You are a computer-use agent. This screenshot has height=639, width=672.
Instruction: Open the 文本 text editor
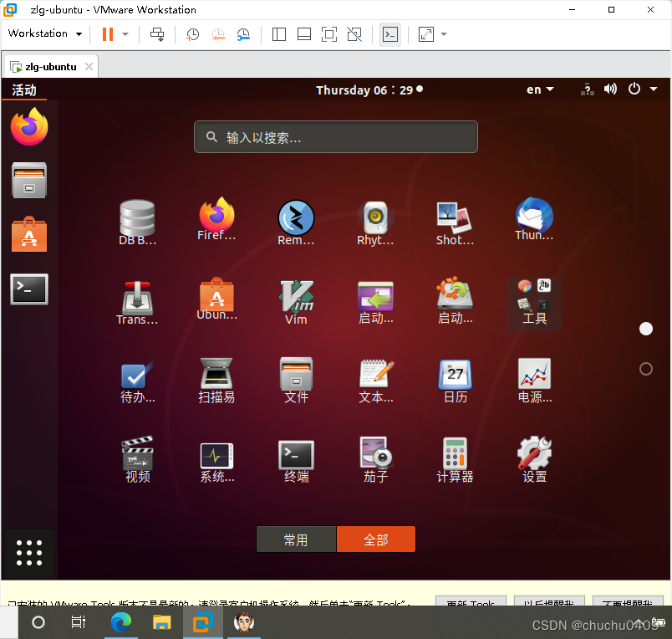pos(375,381)
